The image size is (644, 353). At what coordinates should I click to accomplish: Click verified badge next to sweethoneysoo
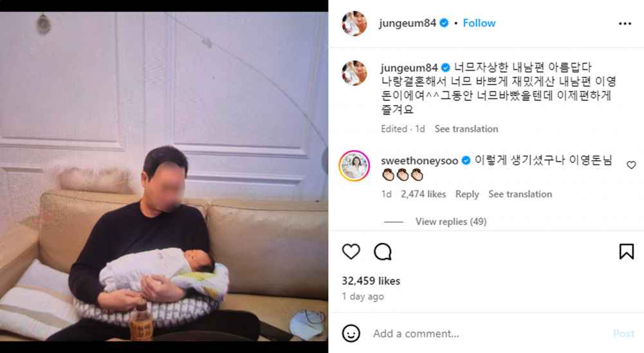[466, 161]
